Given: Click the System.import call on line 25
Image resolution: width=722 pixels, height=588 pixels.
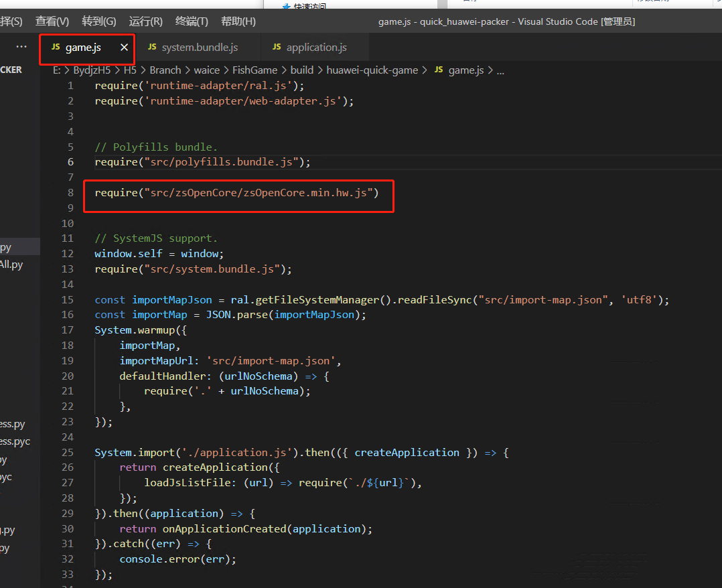Looking at the screenshot, I should pyautogui.click(x=135, y=453).
